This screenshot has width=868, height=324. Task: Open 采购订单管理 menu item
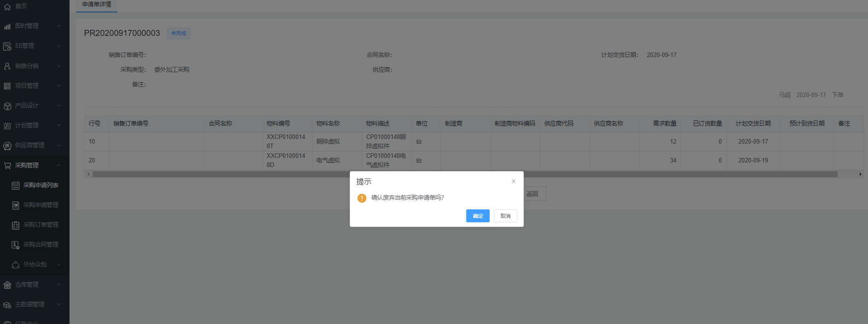click(x=41, y=225)
